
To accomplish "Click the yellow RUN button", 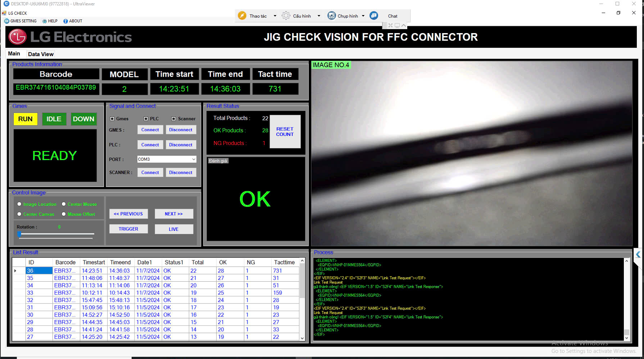I will point(26,119).
